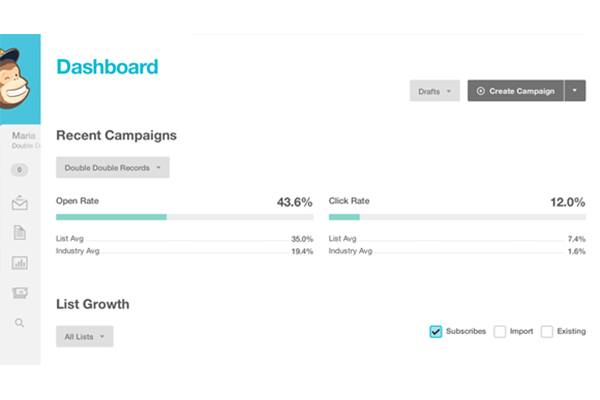The image size is (600, 400).
Task: Click the search magnifier icon in sidebar
Action: pyautogui.click(x=20, y=323)
